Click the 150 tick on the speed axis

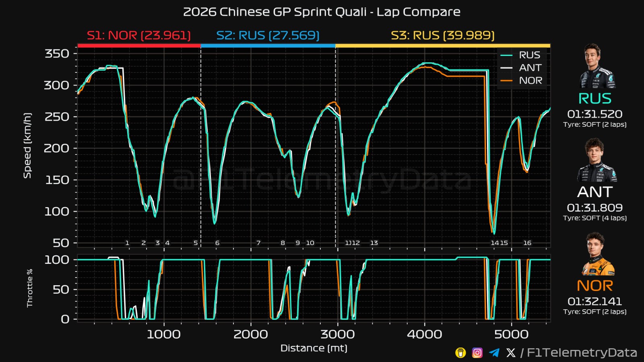pos(57,180)
